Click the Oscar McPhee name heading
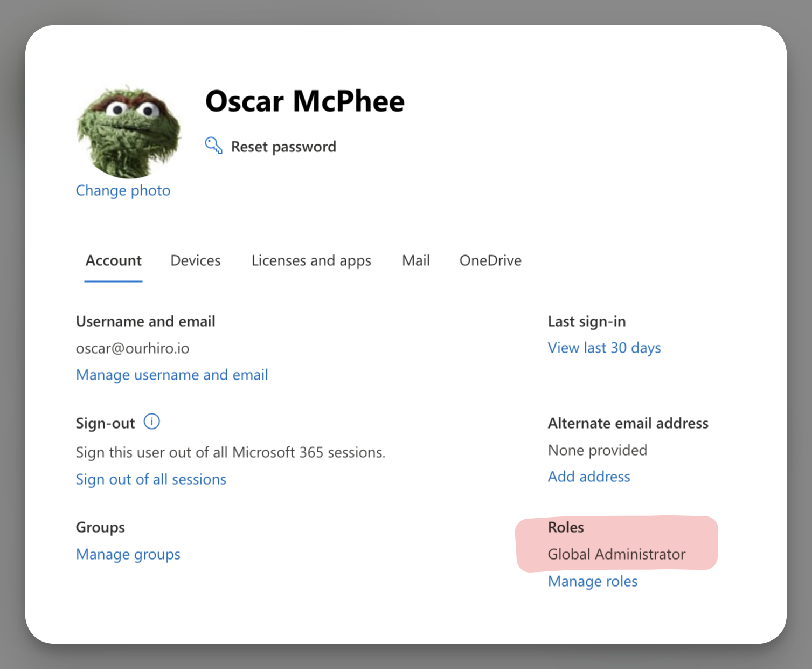The height and width of the screenshot is (669, 812). coord(304,101)
